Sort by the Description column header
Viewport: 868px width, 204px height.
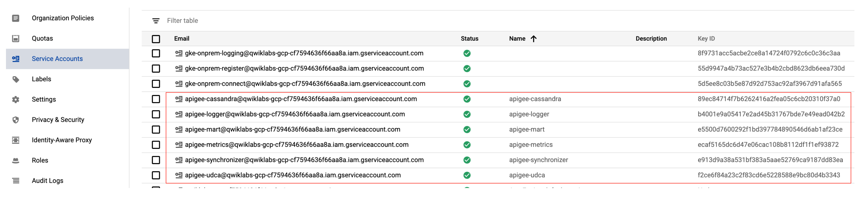(x=651, y=39)
